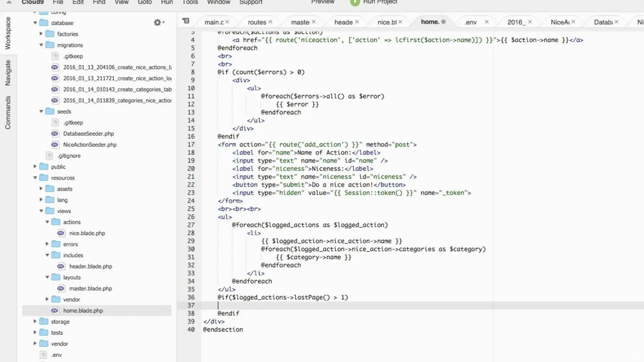Switch to the NiceAc tab
Image resolution: width=644 pixels, height=362 pixels.
point(560,22)
